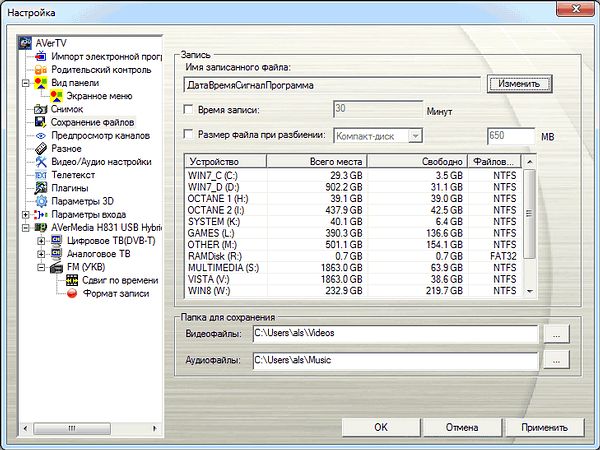The image size is (600, 450).
Task: Click the red Формат записи icon
Action: (x=71, y=293)
